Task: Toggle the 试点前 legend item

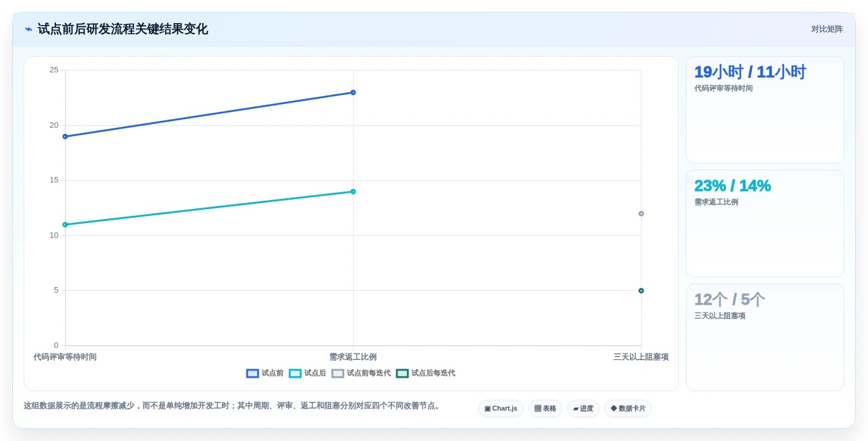Action: pyautogui.click(x=265, y=373)
